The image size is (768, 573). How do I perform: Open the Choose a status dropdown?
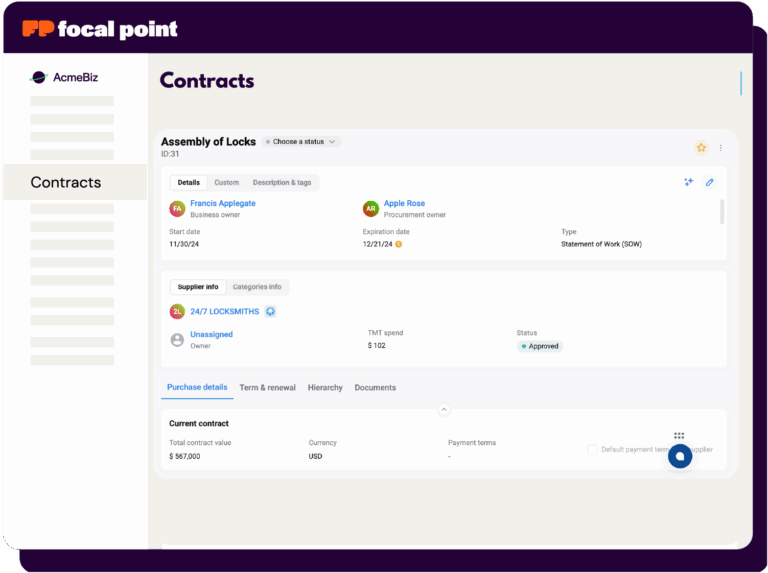click(x=302, y=142)
